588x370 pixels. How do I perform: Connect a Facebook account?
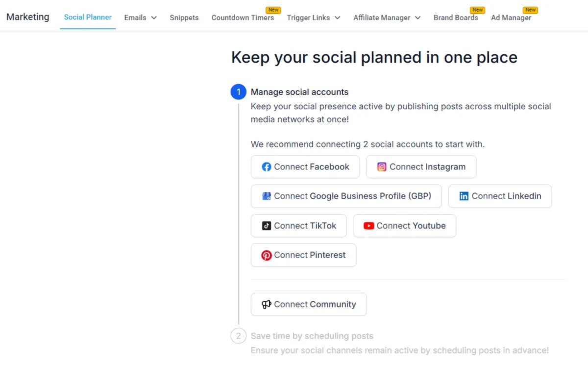[x=305, y=167]
